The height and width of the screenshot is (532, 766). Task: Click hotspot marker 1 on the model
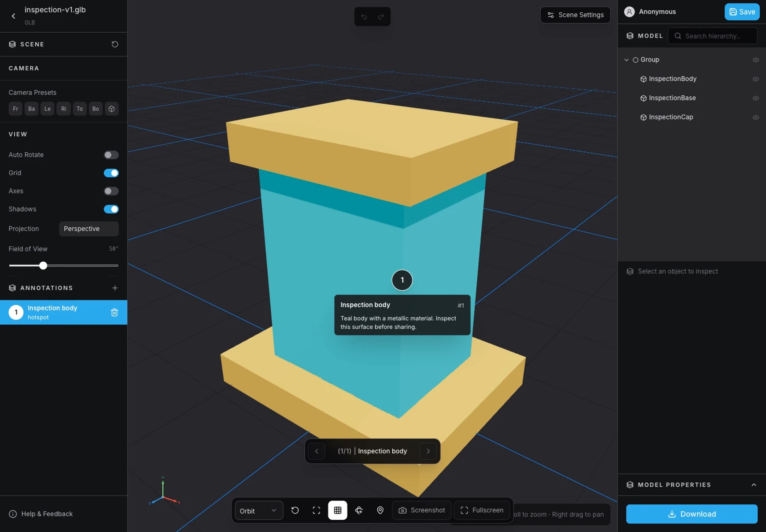[402, 280]
